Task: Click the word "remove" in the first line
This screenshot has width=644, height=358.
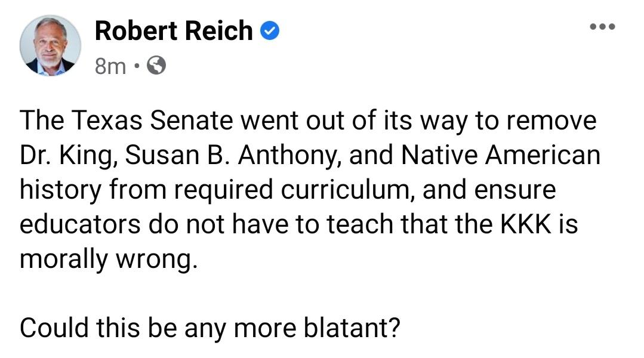Action: point(552,121)
